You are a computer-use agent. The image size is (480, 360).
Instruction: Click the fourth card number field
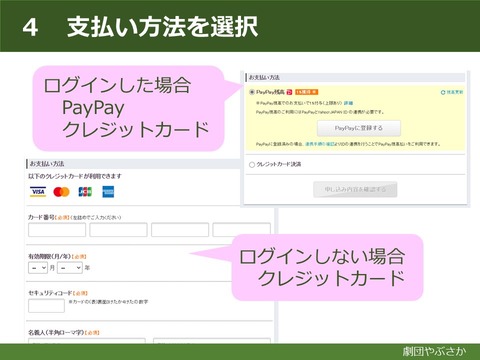click(x=242, y=230)
